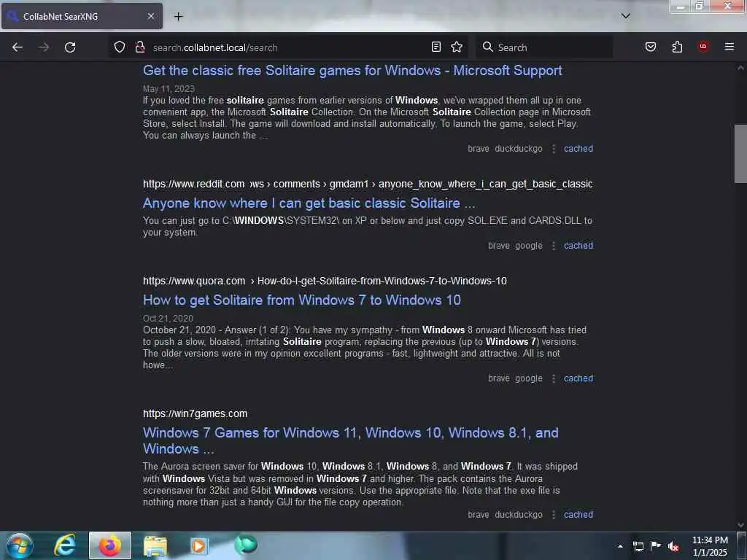This screenshot has width=747, height=560.
Task: Click the 'Oct 21, 2020' result date
Action: (168, 319)
